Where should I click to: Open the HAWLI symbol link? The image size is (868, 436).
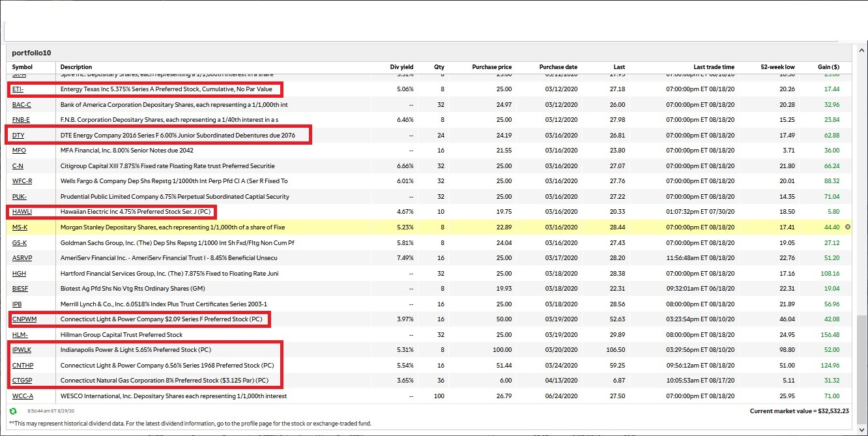pos(22,212)
